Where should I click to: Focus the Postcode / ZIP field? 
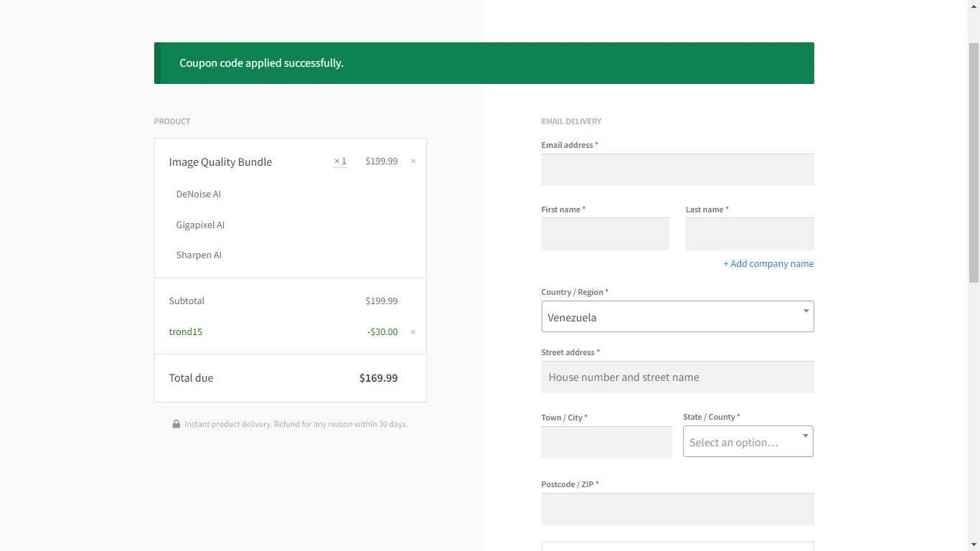point(677,509)
